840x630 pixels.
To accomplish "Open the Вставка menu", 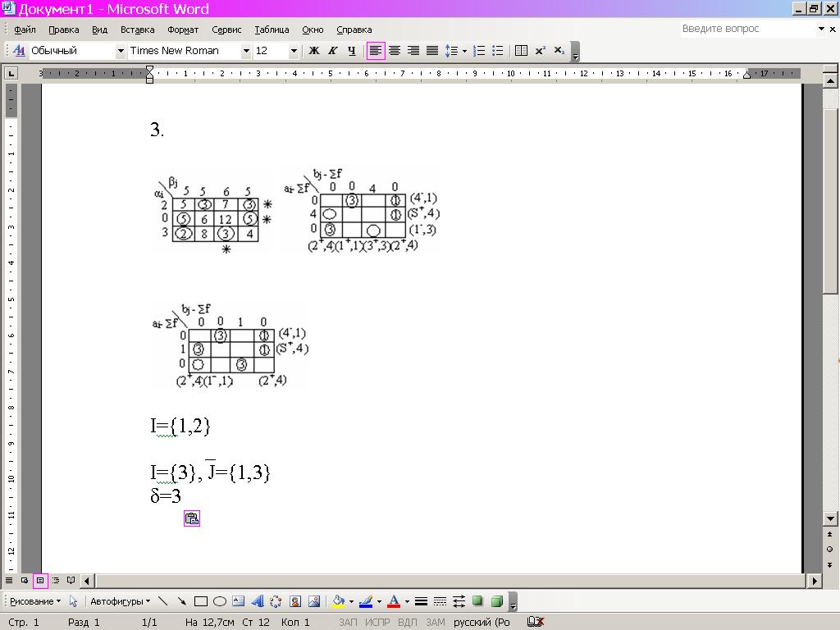I will coord(137,30).
